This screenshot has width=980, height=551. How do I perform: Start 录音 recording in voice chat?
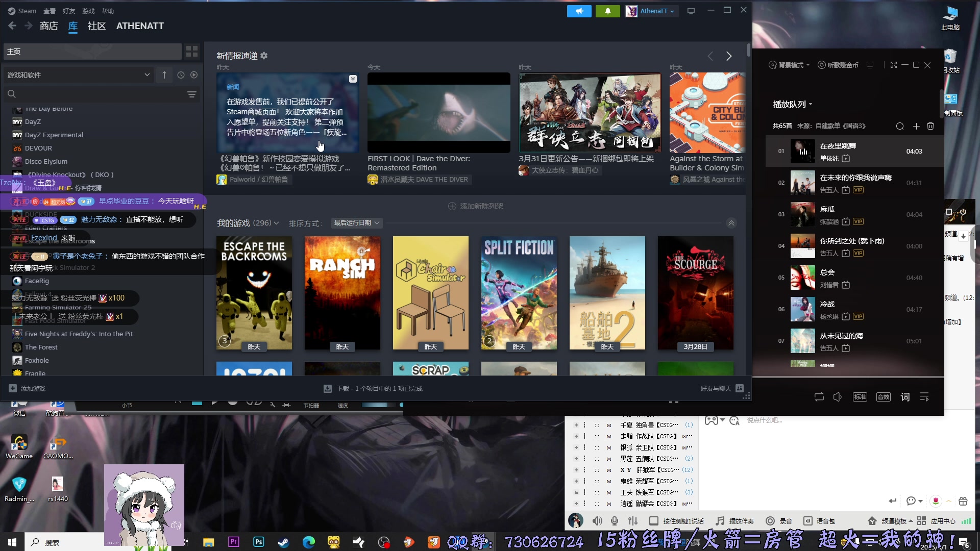pos(778,521)
